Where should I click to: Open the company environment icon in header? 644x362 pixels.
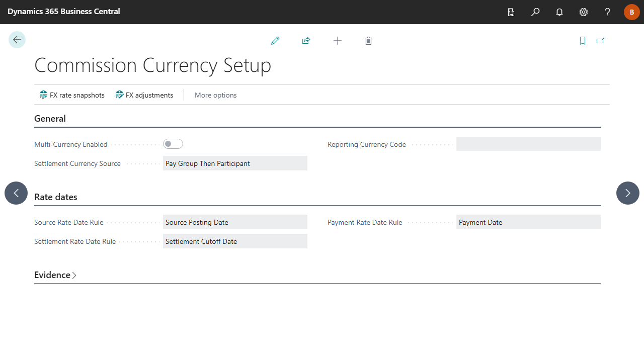[x=511, y=12]
